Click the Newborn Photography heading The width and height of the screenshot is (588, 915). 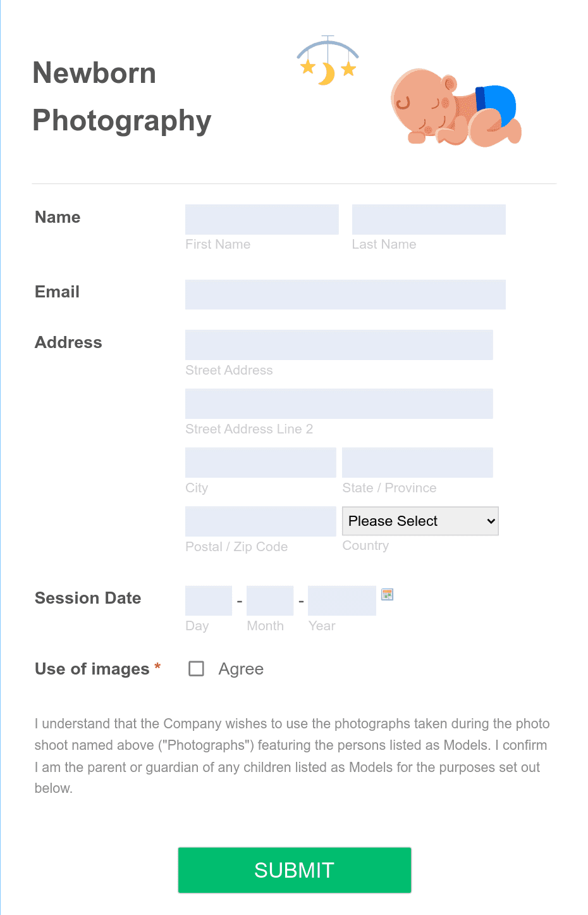[x=122, y=96]
